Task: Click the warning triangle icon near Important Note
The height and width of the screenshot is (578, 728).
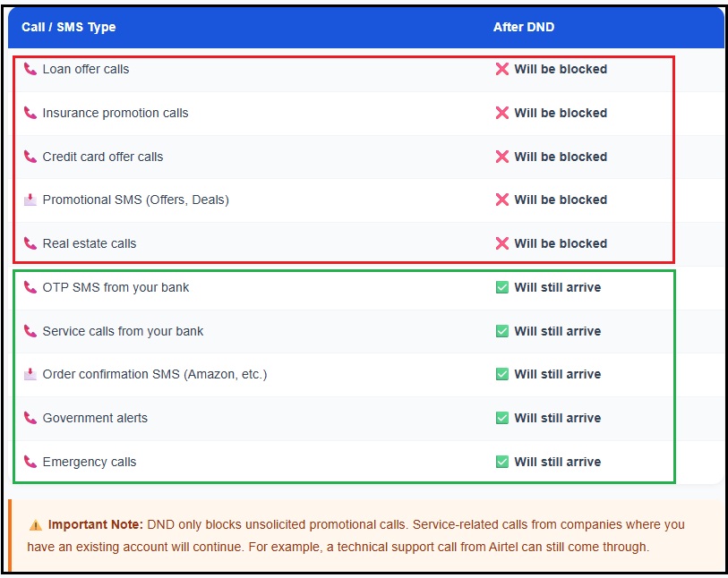Action: (x=36, y=525)
